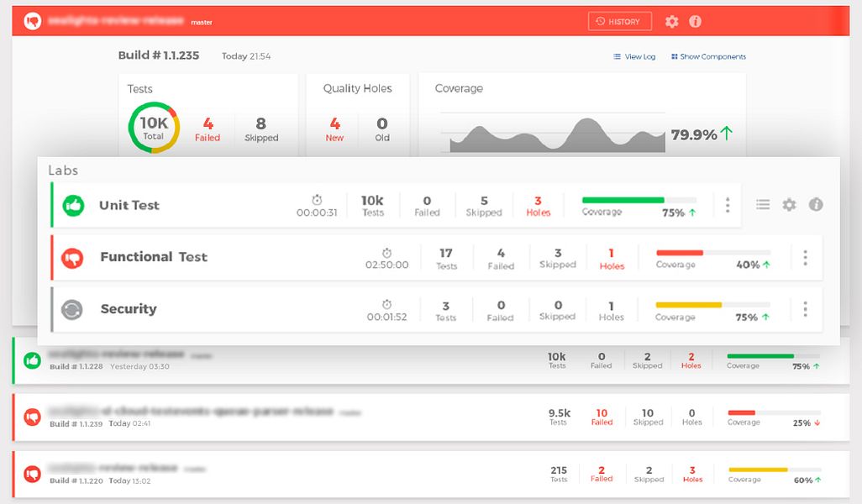Open Functional Test row three-dot menu
862x504 pixels.
tap(806, 258)
